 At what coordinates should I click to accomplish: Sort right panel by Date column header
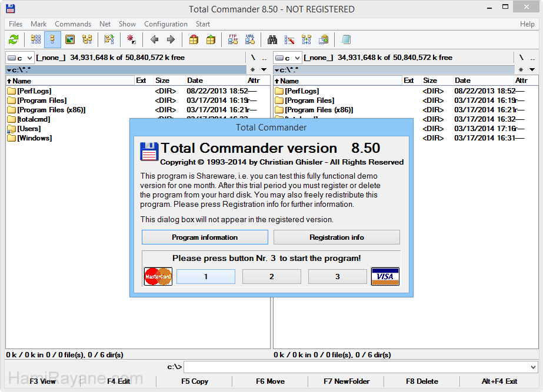[x=484, y=81]
